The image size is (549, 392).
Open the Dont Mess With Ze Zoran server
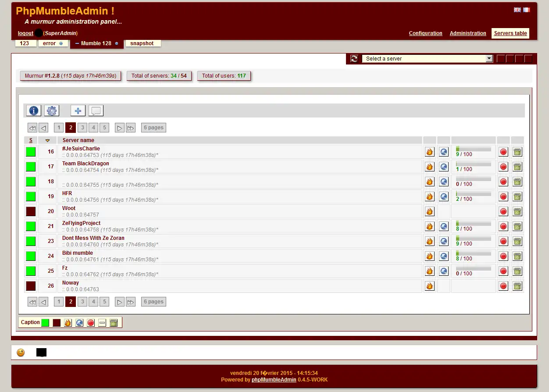coord(93,238)
